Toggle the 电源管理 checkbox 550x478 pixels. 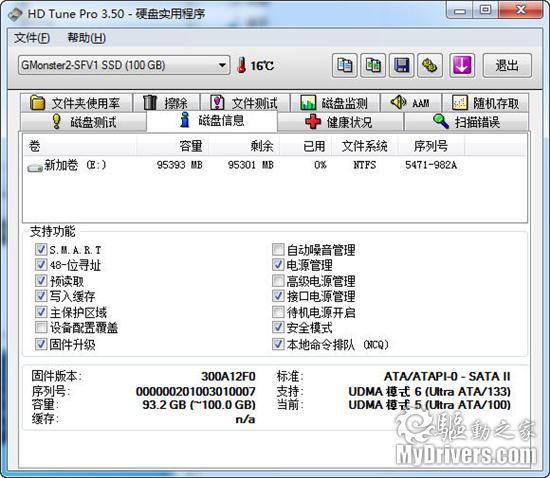click(278, 265)
